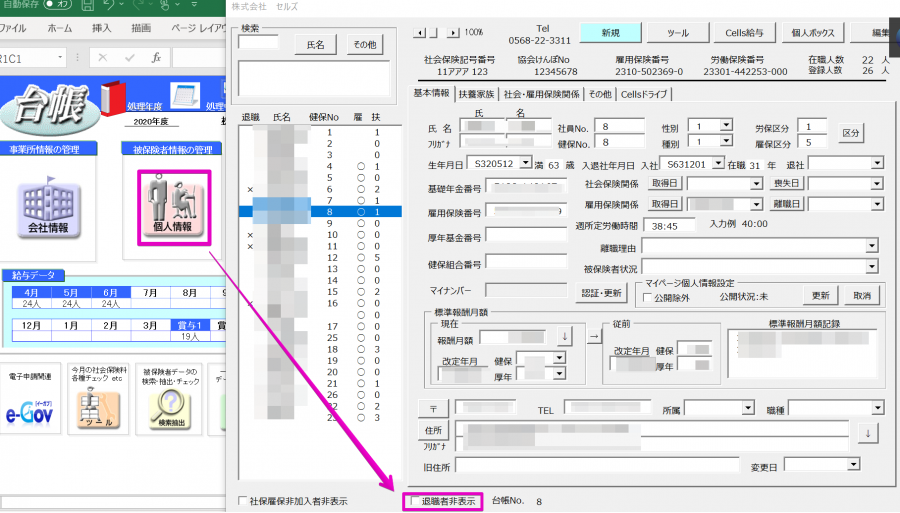
Task: Check the 公開除外 checkbox
Action: (x=647, y=298)
